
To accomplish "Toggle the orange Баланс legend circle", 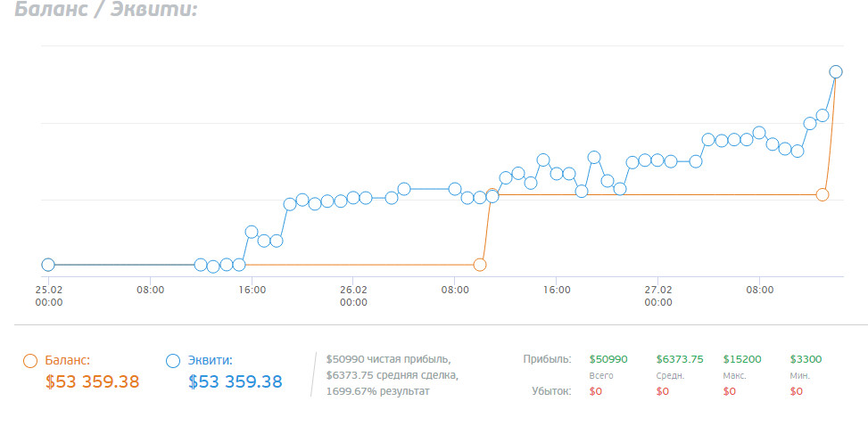I will [30, 361].
